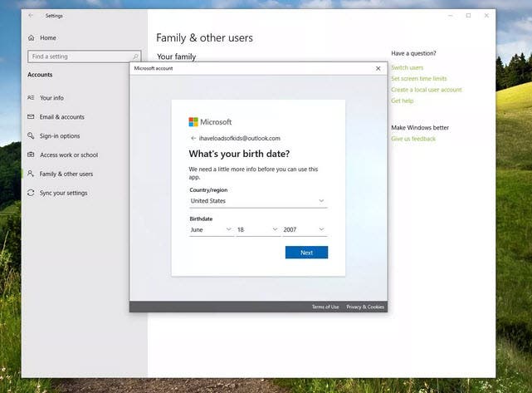Open Home in the Settings sidebar
The image size is (532, 393).
coord(48,37)
